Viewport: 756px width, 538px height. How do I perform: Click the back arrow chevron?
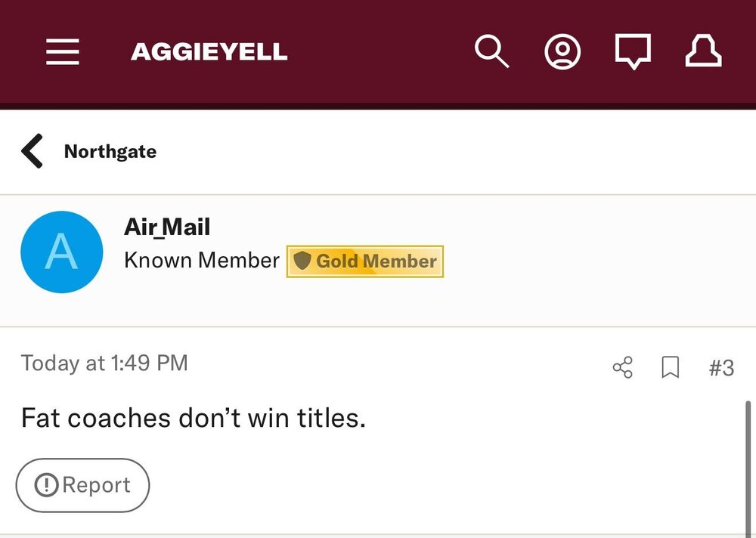33,151
